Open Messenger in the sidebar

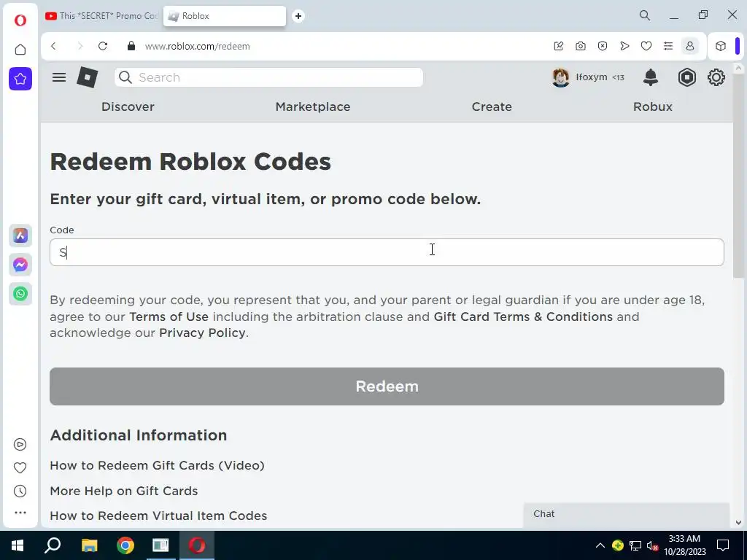pos(20,265)
